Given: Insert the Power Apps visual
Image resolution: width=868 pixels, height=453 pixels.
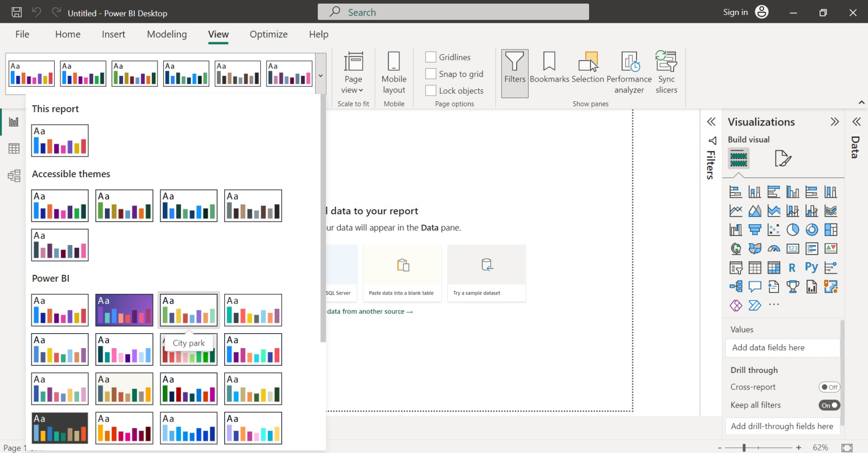Looking at the screenshot, I should click(x=736, y=306).
